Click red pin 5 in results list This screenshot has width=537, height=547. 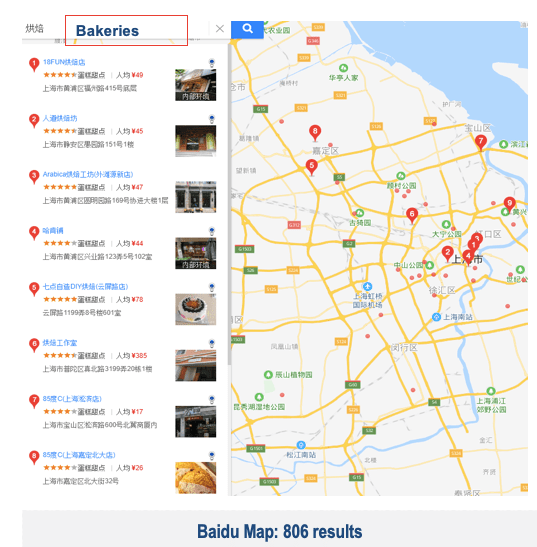(x=34, y=289)
